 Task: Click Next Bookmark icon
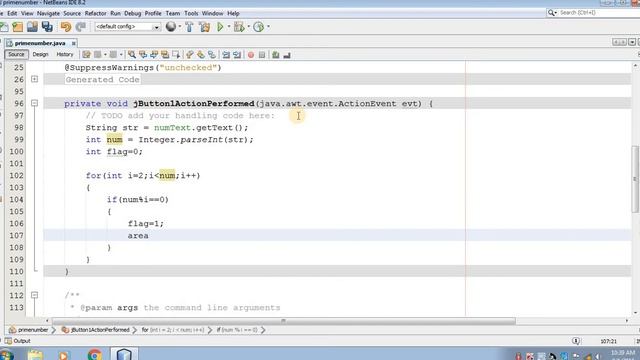(201, 55)
